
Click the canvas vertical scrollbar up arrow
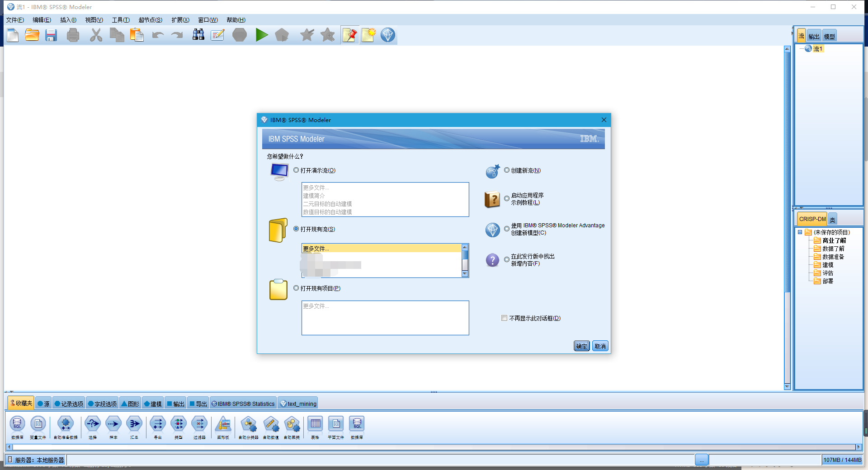coord(787,49)
